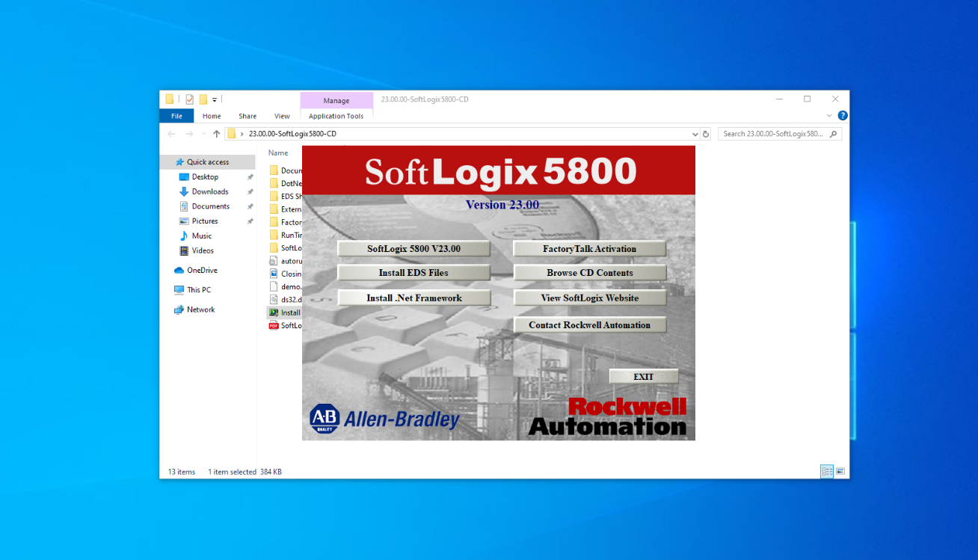Launch SoftLogix 5800 V23.00 installer button
Image resolution: width=978 pixels, height=560 pixels.
pos(413,249)
